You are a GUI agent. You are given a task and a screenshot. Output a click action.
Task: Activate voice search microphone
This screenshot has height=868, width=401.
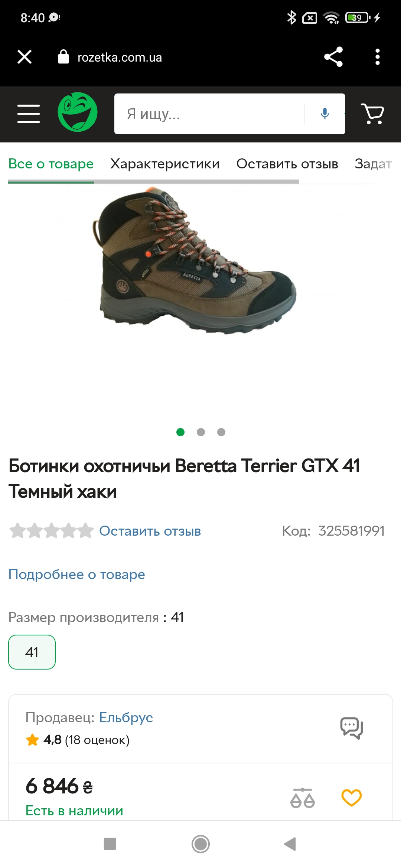click(325, 114)
